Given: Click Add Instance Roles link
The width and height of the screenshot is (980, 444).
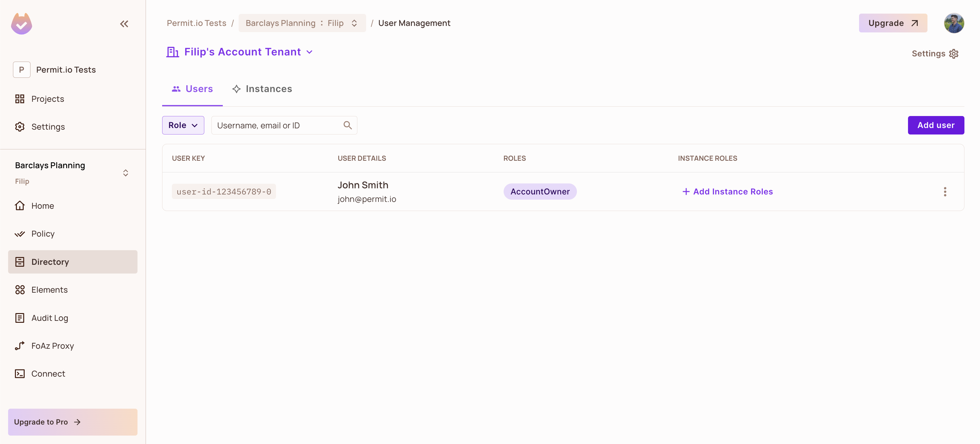Looking at the screenshot, I should 727,192.
